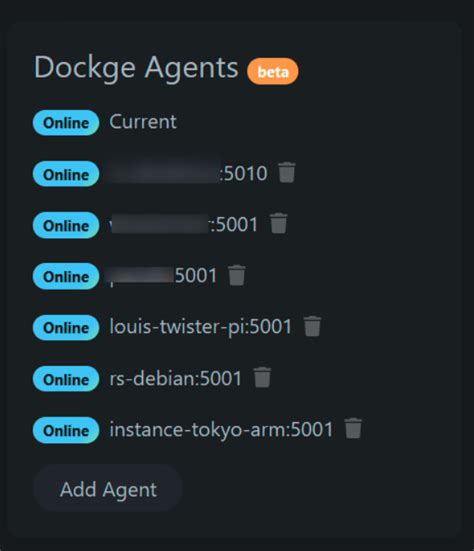
Task: Click Online badge for rs-debian
Action: point(66,379)
